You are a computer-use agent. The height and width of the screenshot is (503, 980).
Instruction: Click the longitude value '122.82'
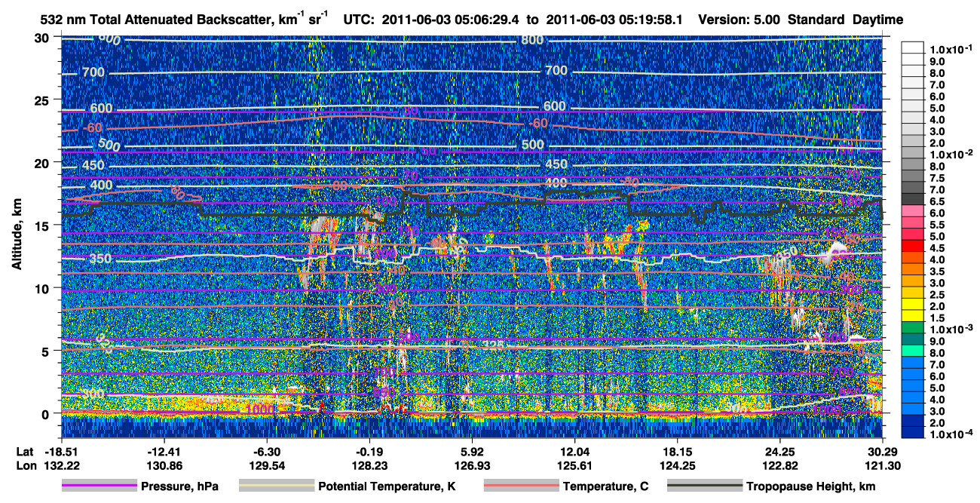click(780, 465)
